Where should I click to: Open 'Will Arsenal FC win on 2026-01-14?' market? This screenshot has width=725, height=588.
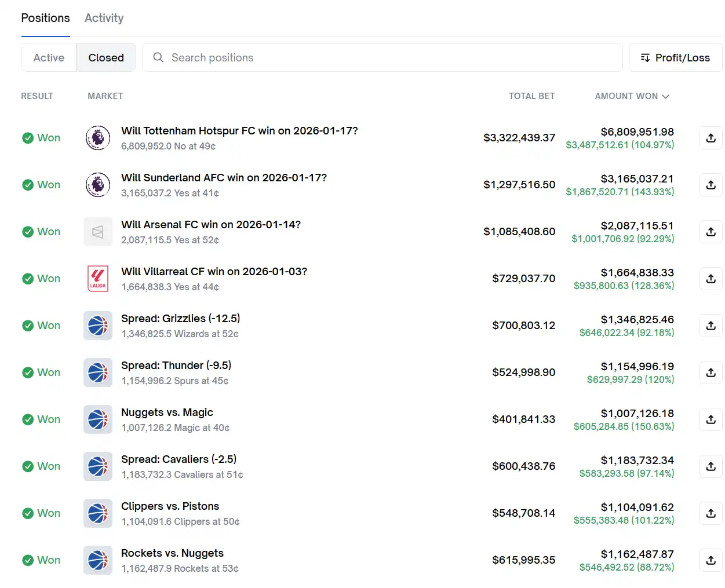[x=211, y=225]
